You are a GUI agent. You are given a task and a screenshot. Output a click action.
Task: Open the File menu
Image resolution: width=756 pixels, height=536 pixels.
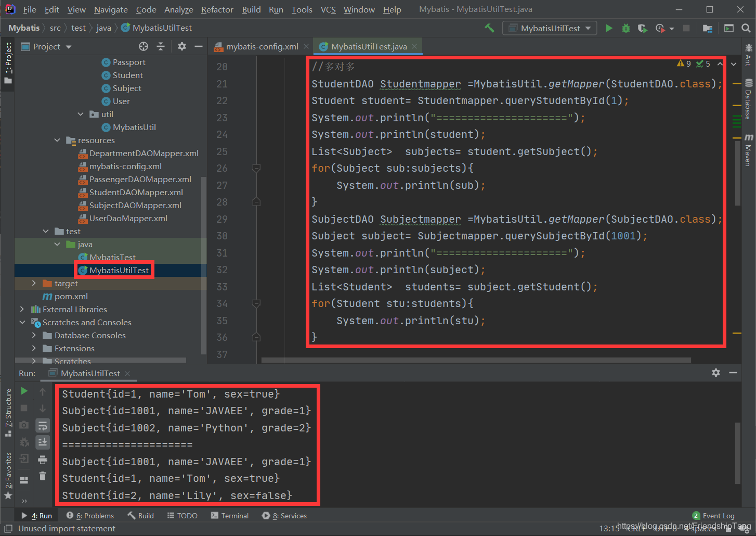click(30, 9)
